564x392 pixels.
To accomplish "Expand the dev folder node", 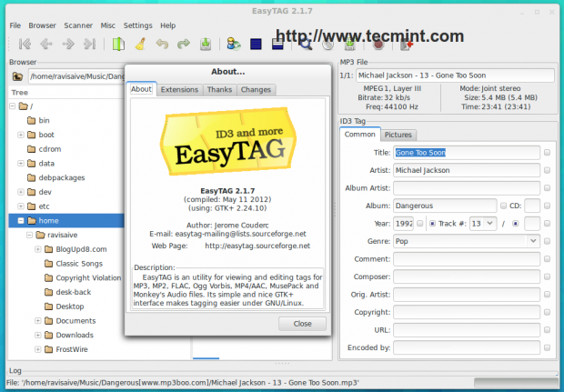I will click(x=21, y=192).
